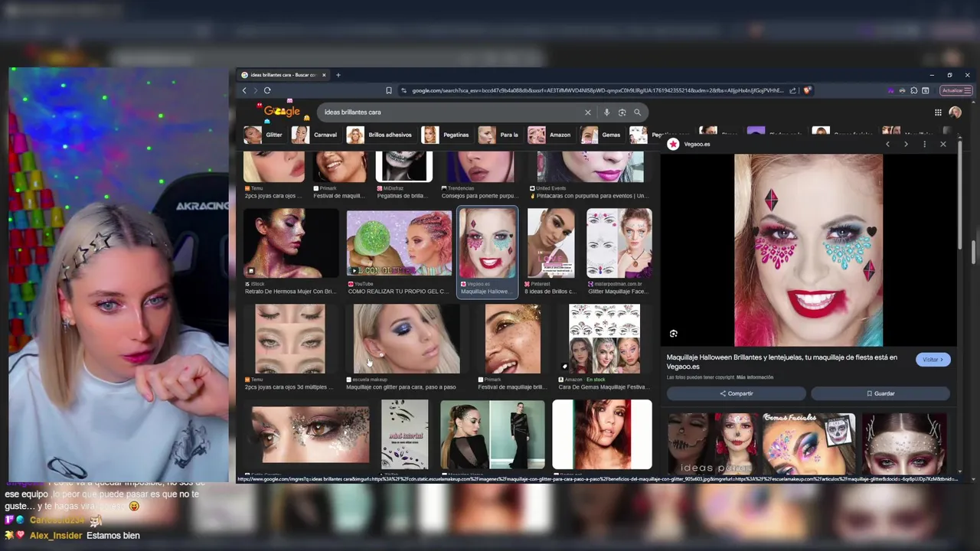The image size is (980, 551).
Task: Select the 'Para la' filter chip
Action: 499,135
